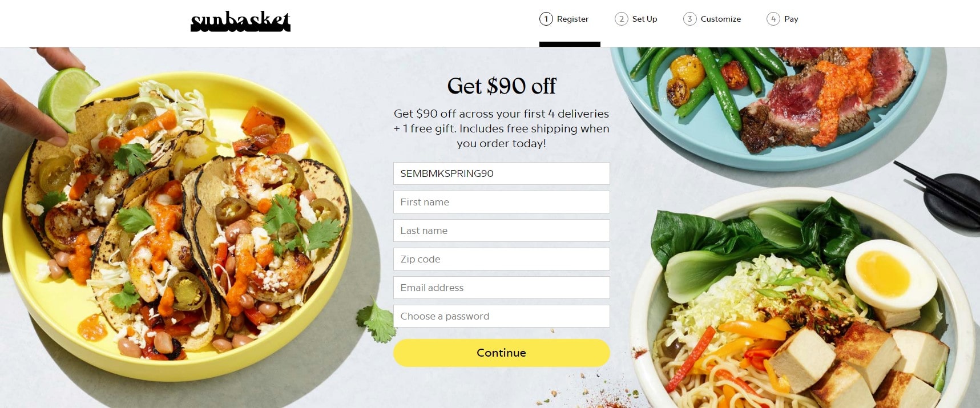Click the circled number 1 step icon
Screen dimensions: 980x408
coord(546,19)
